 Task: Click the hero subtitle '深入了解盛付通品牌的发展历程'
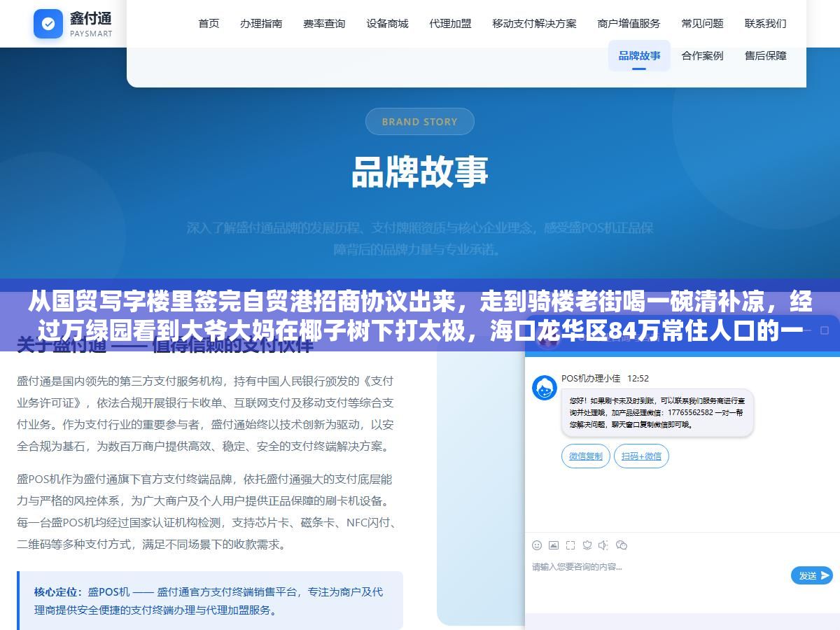click(419, 238)
